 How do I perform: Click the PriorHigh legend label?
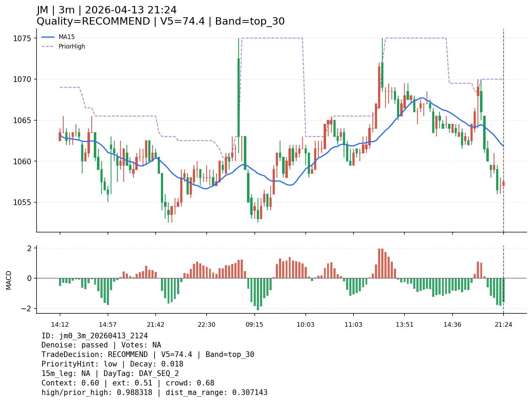(72, 46)
